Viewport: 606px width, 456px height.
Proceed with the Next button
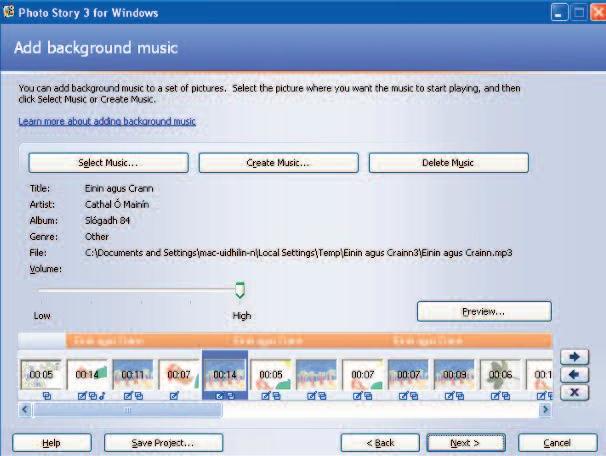click(466, 443)
